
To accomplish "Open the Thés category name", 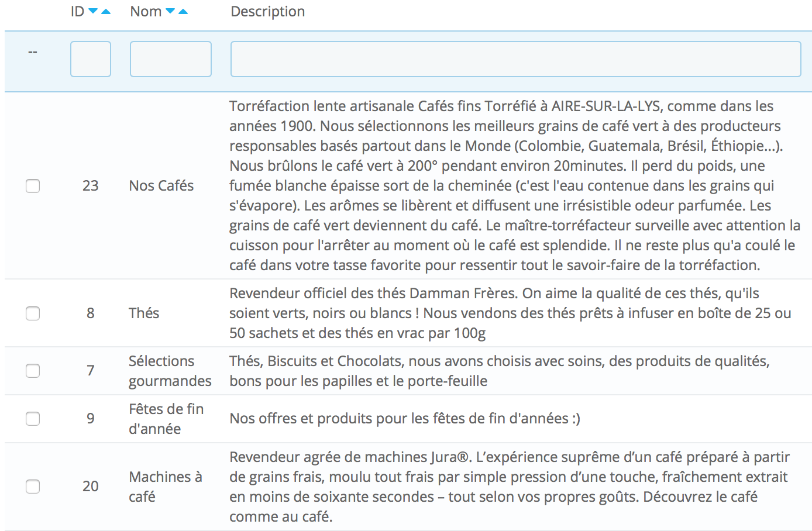I will [144, 313].
